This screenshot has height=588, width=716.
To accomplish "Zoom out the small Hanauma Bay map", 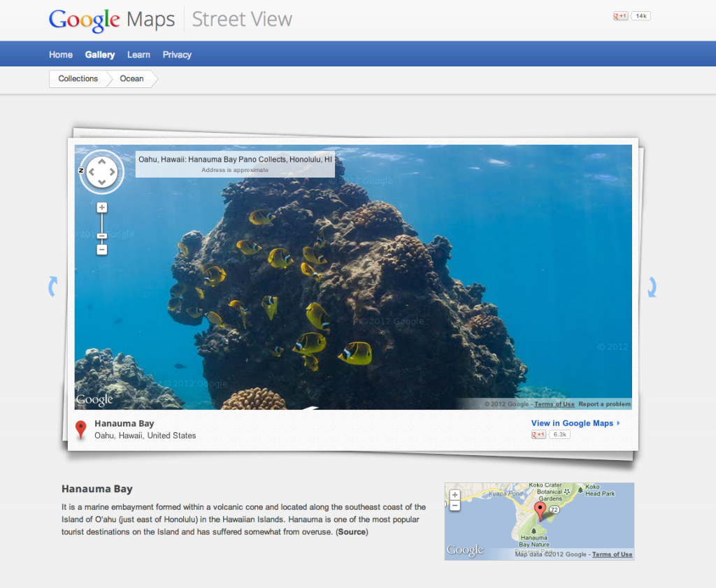I will click(454, 505).
